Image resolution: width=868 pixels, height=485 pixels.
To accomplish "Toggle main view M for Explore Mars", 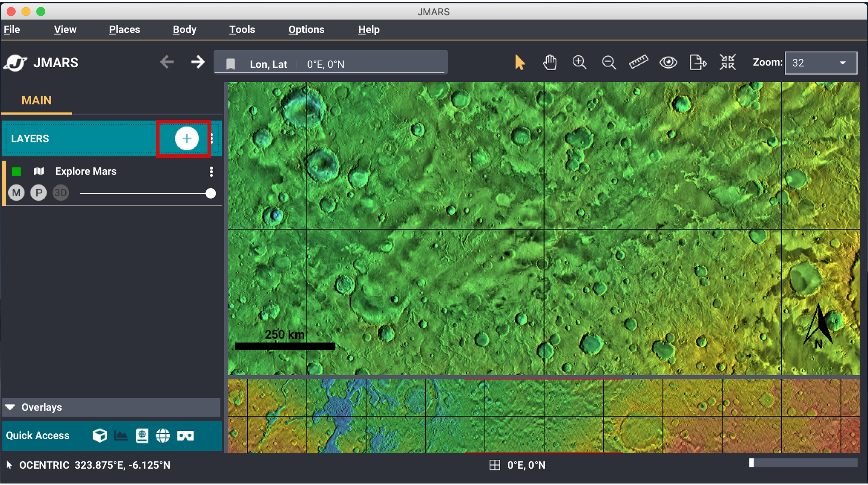I will 16,193.
